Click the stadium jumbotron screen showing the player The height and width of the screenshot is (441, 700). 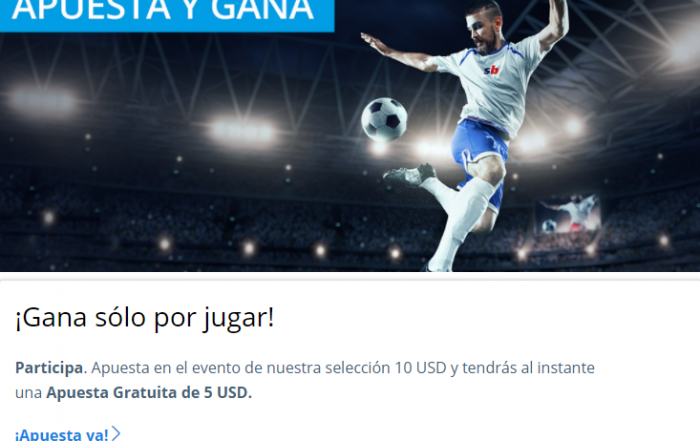tap(567, 214)
